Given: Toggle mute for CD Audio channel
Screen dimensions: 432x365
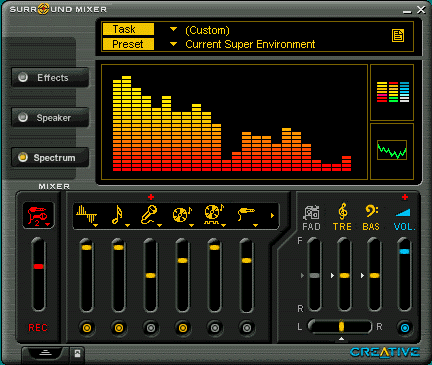Looking at the screenshot, I should [183, 328].
